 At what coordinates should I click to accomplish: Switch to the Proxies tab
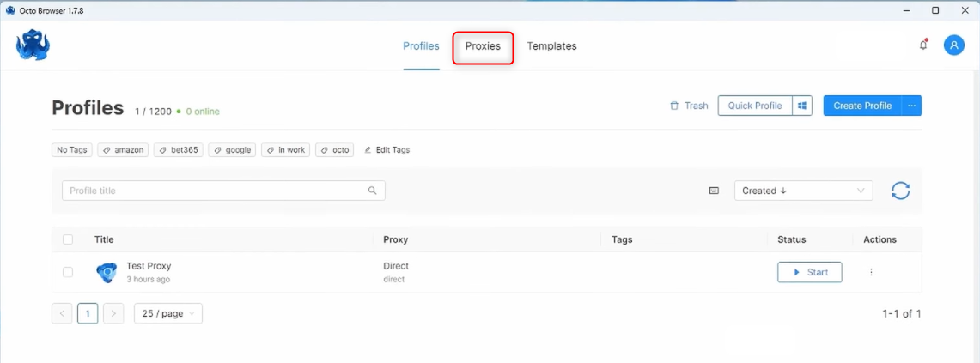(483, 46)
